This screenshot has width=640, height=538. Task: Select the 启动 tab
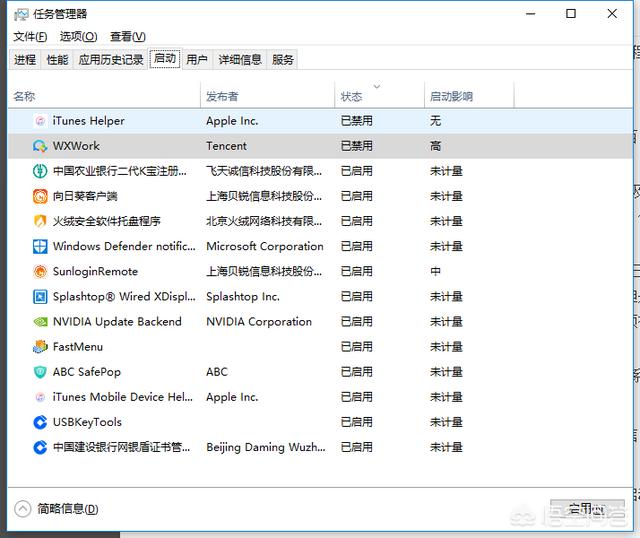[x=165, y=59]
